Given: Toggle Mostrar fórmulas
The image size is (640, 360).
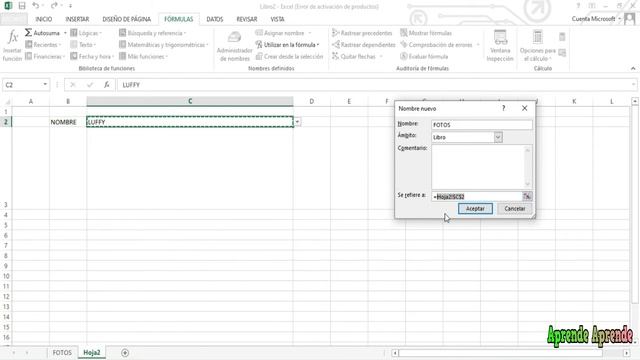Looking at the screenshot, I should 426,33.
